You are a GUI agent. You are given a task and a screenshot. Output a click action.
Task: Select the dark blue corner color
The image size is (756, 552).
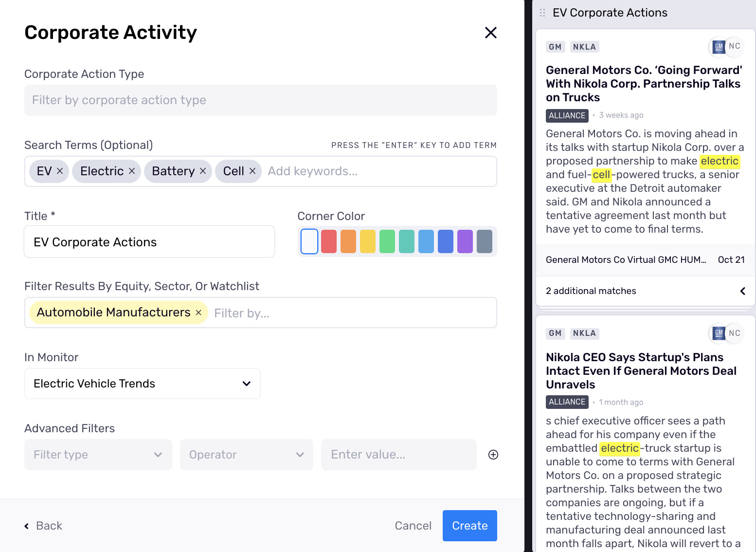tap(446, 241)
